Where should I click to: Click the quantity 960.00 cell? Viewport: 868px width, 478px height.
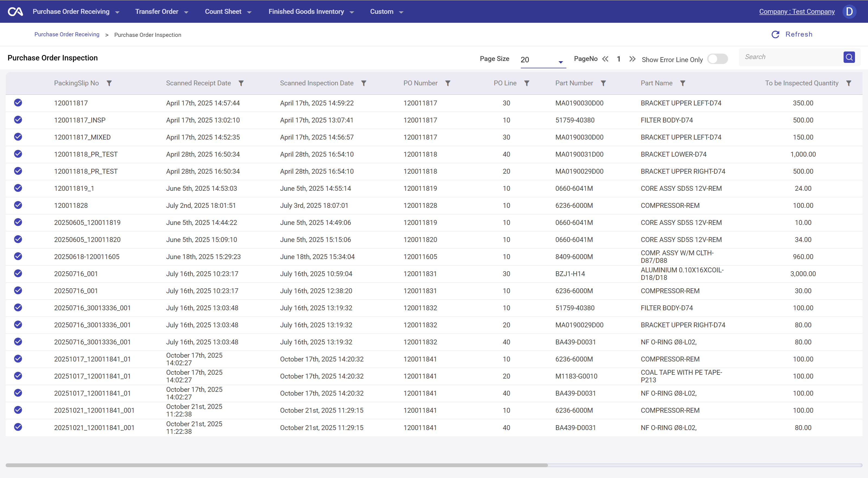[x=803, y=257]
